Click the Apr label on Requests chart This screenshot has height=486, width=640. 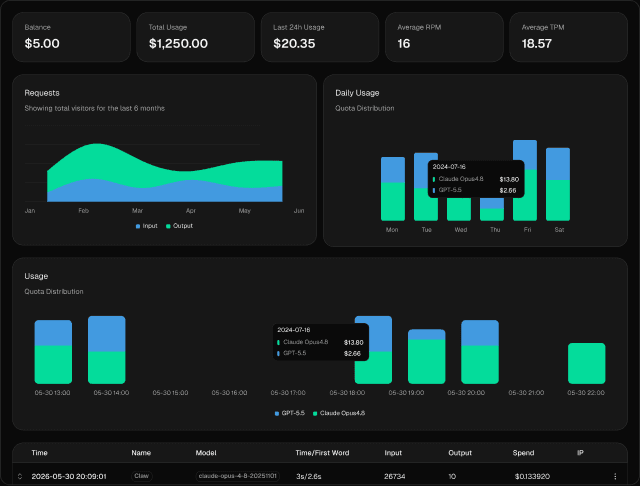click(191, 211)
